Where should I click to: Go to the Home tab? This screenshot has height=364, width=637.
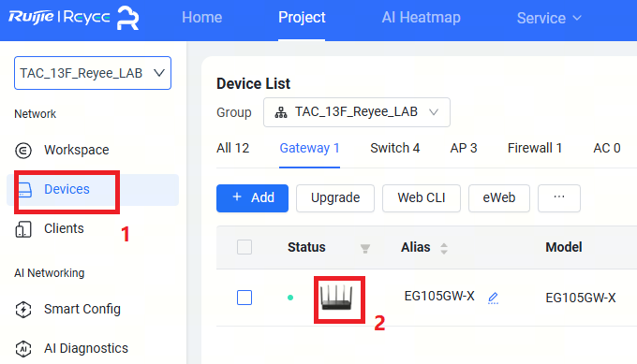tap(202, 18)
